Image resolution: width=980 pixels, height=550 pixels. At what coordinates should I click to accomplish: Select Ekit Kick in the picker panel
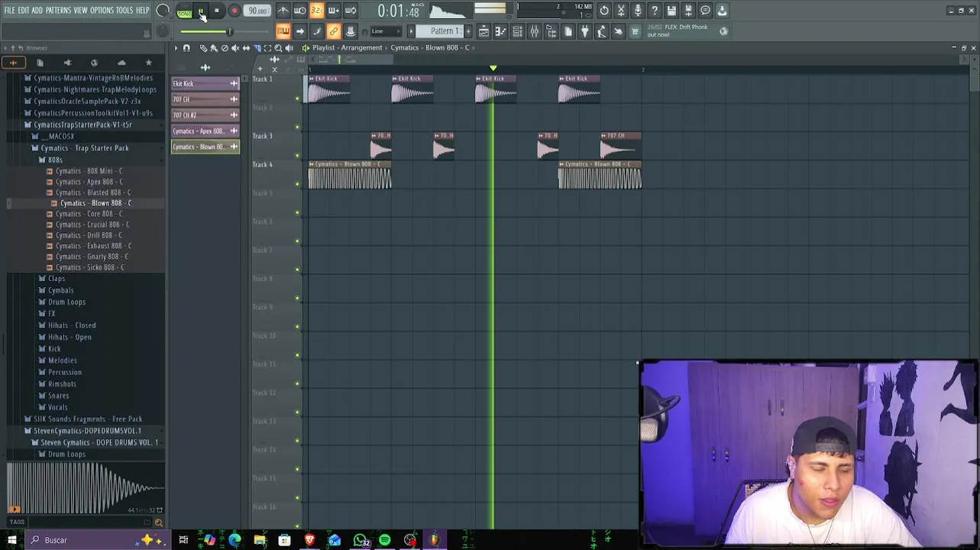(x=205, y=83)
